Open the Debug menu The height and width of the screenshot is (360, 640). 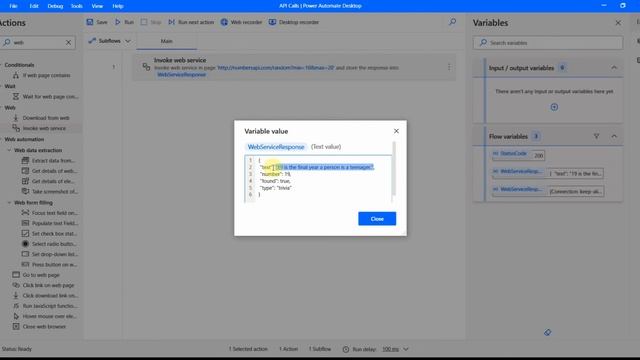click(55, 6)
